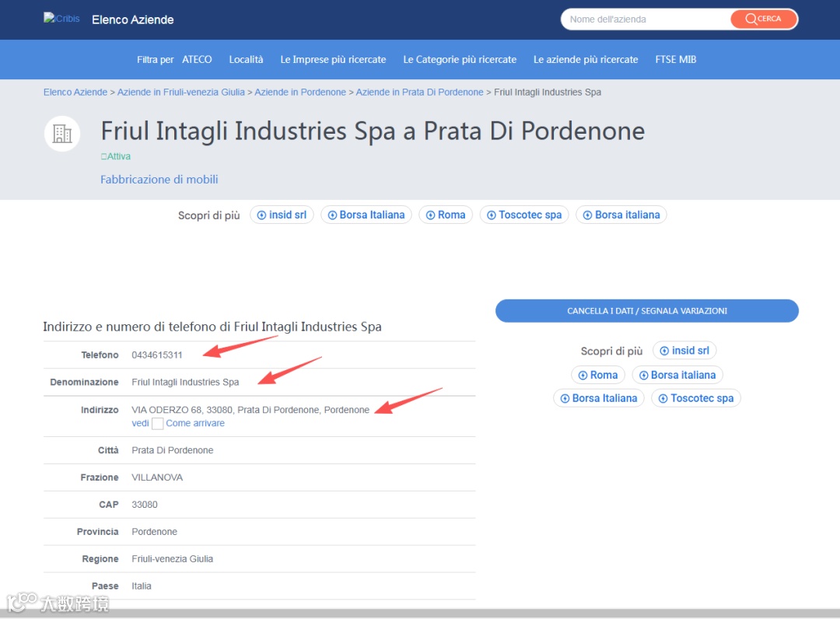Click top Toscotec spa suggestion chip
The width and height of the screenshot is (840, 619).
[524, 215]
